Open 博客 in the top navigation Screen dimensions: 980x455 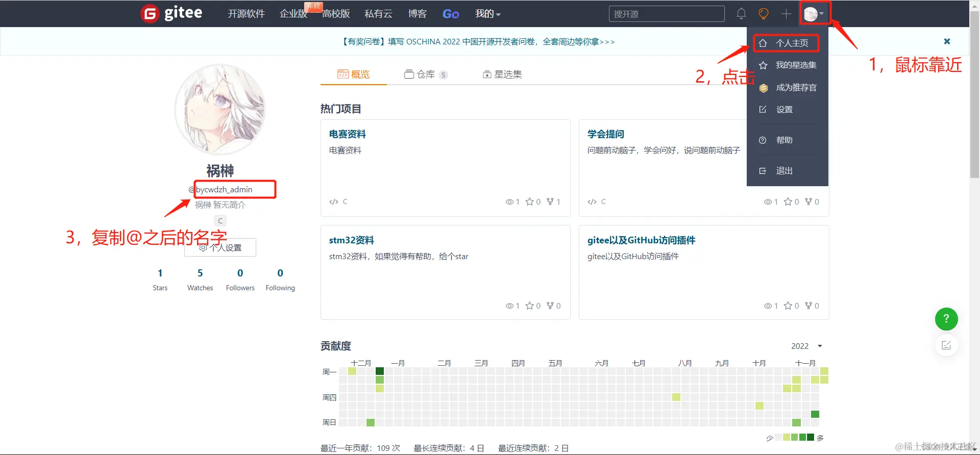click(417, 14)
